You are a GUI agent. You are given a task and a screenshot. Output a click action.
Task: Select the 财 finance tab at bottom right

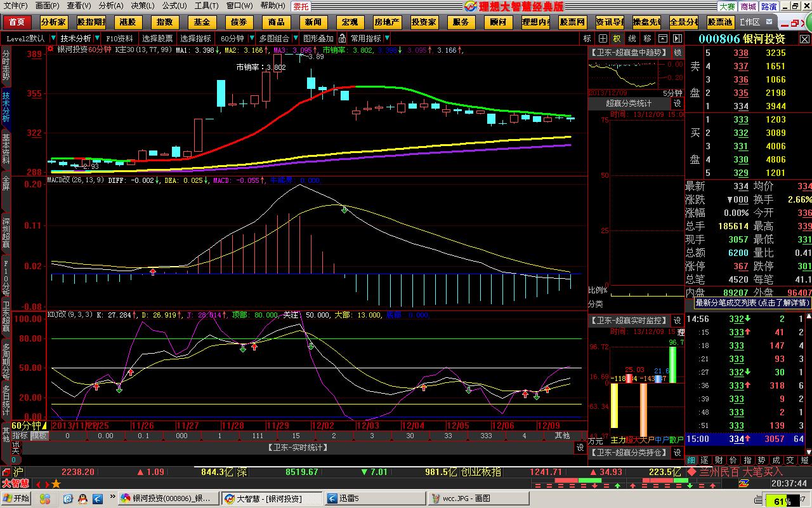click(719, 460)
